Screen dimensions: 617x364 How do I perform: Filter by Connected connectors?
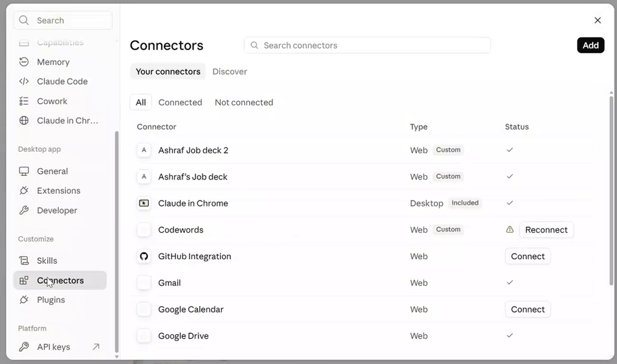[180, 102]
